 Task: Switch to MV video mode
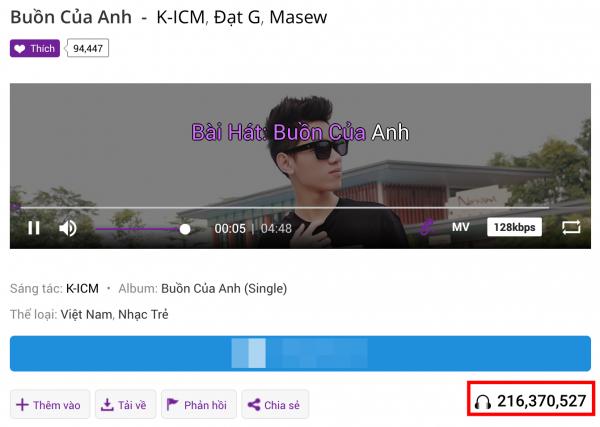coord(460,227)
